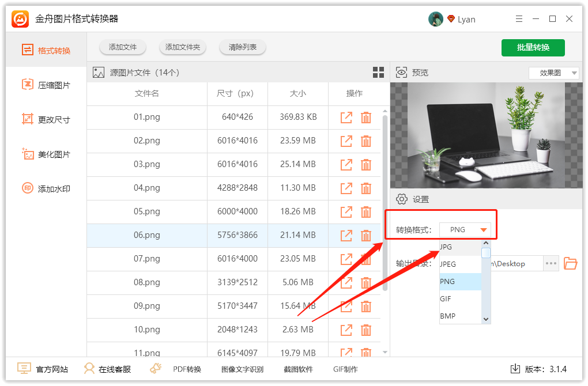Click the file list scroll-down arrow

[385, 352]
